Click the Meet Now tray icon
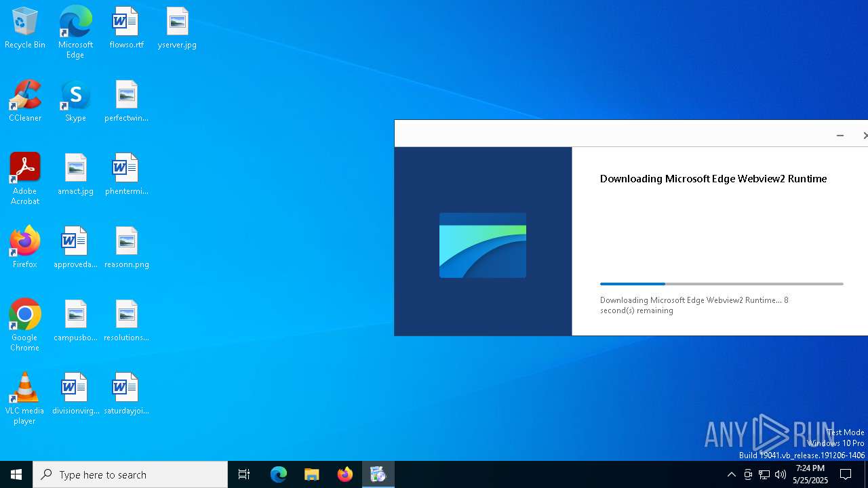Screen dimensions: 868x488 748,474
